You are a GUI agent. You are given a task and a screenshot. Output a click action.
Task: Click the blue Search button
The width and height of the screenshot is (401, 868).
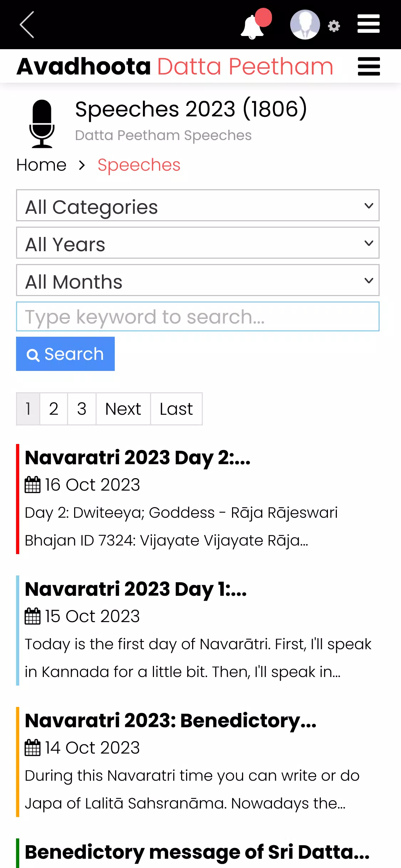coord(65,354)
